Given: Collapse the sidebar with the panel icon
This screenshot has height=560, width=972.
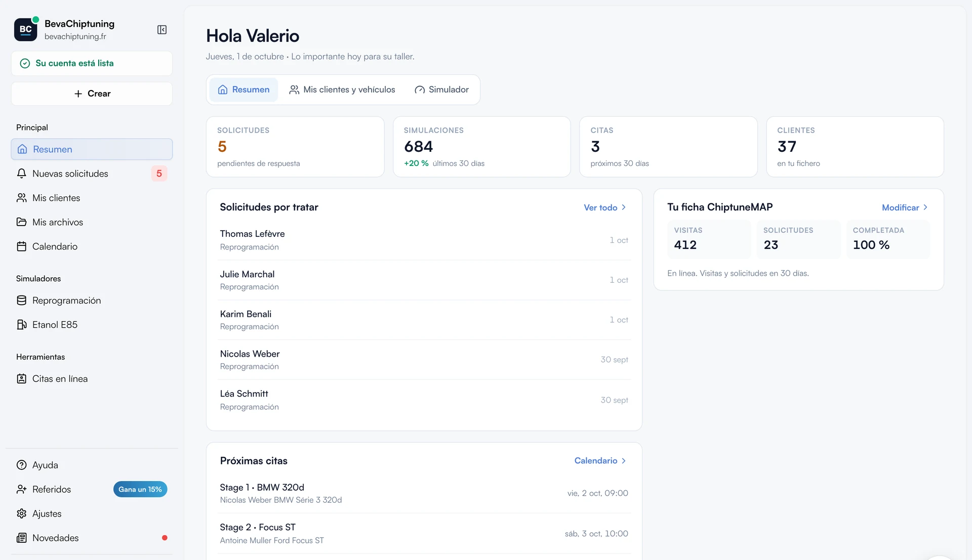Looking at the screenshot, I should point(162,30).
